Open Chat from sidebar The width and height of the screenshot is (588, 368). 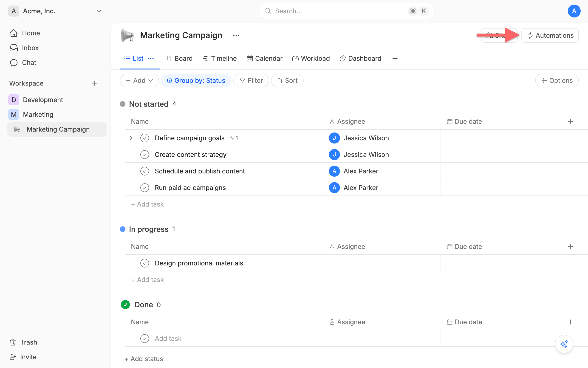[29, 63]
